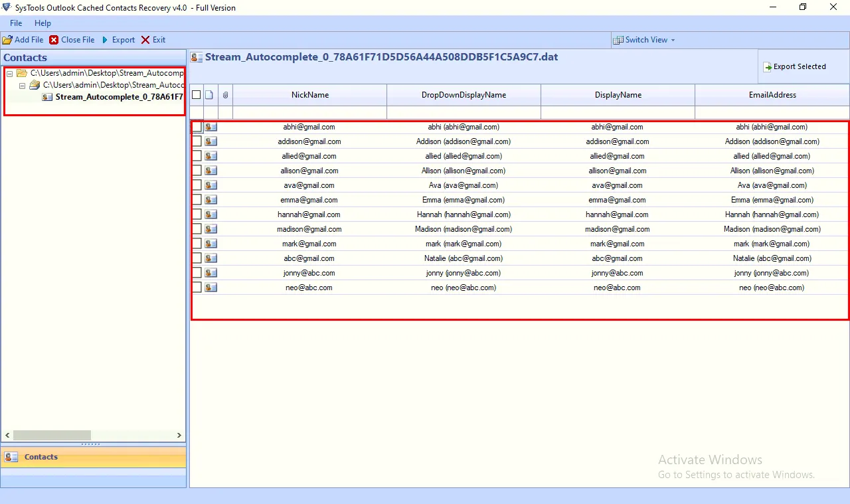Click the jonny@abc.com NickName cell
Viewport: 850px width, 504px height.
click(309, 273)
